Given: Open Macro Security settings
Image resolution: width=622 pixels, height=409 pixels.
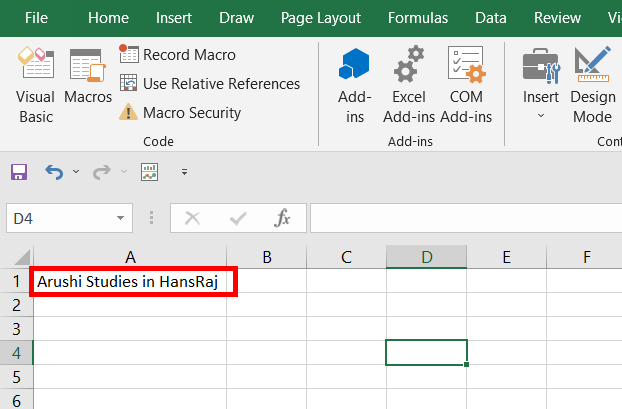Looking at the screenshot, I should (x=180, y=113).
